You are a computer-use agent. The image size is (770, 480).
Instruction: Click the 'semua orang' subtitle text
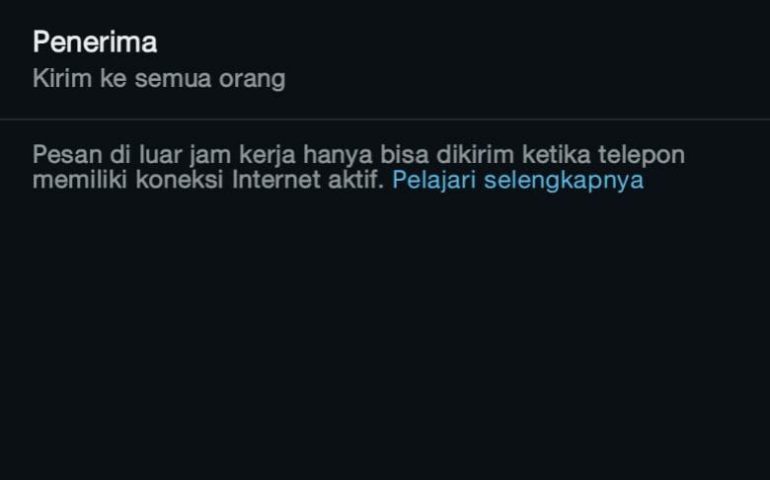pyautogui.click(x=210, y=79)
